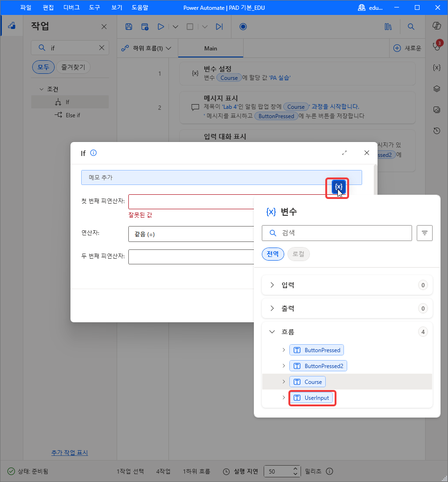The height and width of the screenshot is (482, 448).
Task: Switch to the Main tab
Action: click(210, 48)
